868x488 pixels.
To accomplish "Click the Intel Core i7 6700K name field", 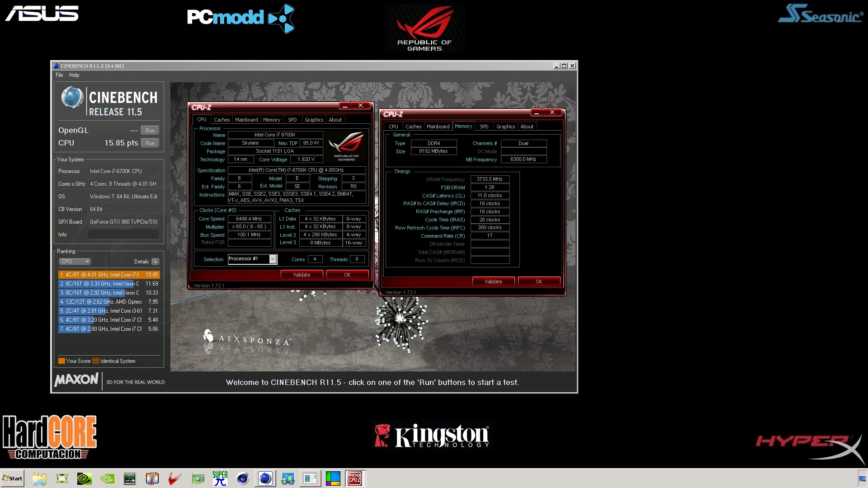I will pos(275,135).
